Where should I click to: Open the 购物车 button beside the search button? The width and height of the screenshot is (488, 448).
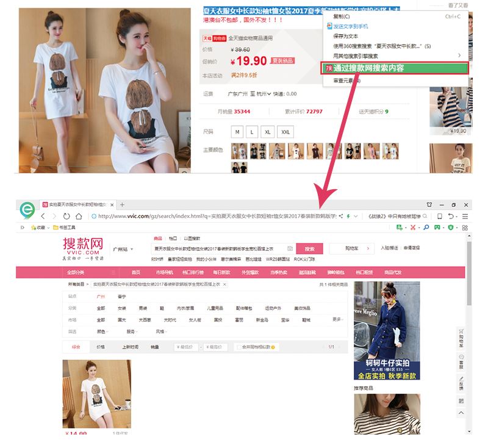click(x=352, y=248)
